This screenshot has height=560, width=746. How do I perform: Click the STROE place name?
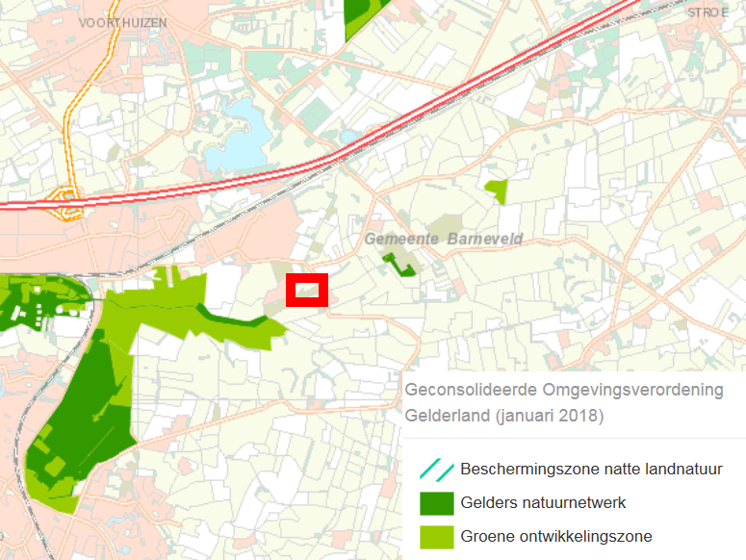pos(707,13)
